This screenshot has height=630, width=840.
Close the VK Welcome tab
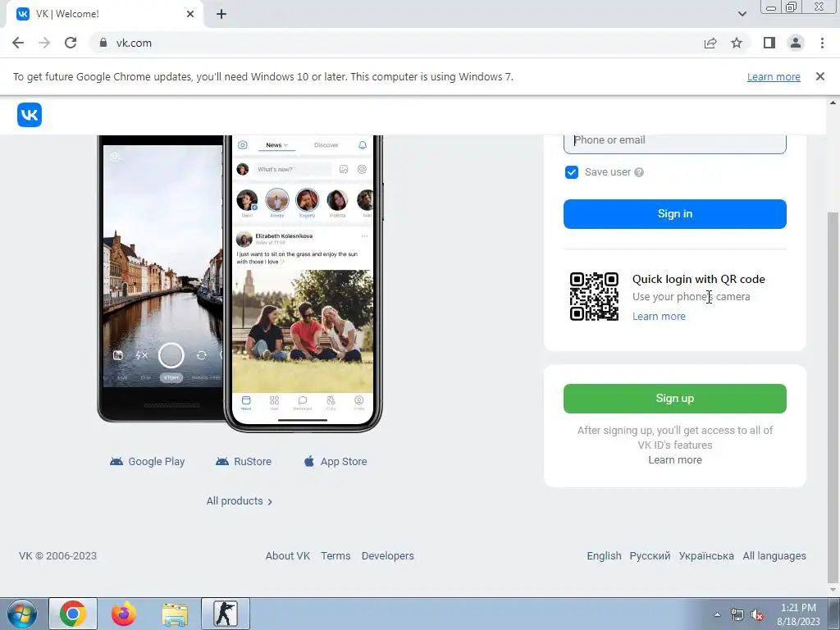pyautogui.click(x=190, y=14)
